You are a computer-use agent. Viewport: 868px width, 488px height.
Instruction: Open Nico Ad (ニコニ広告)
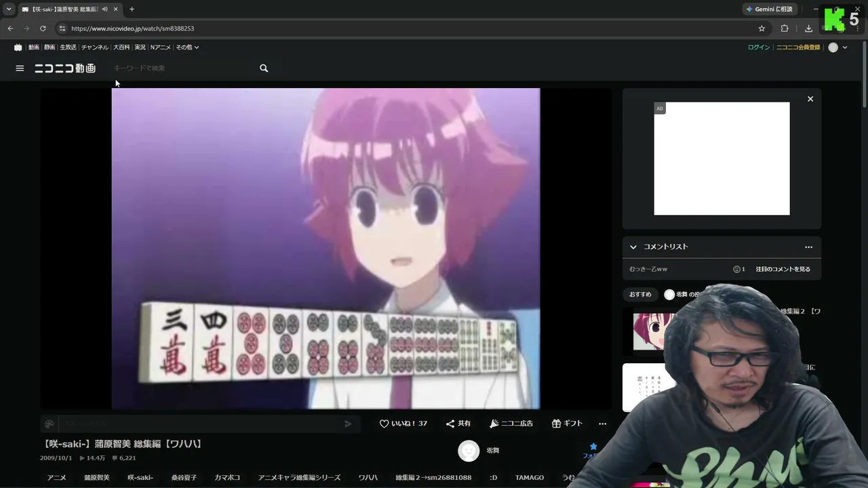[511, 424]
